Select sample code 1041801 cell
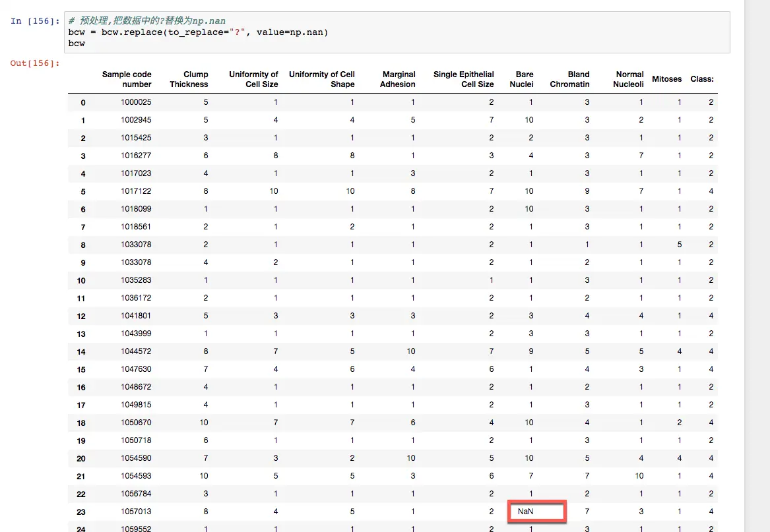Screen dimensions: 770x532 (136, 316)
